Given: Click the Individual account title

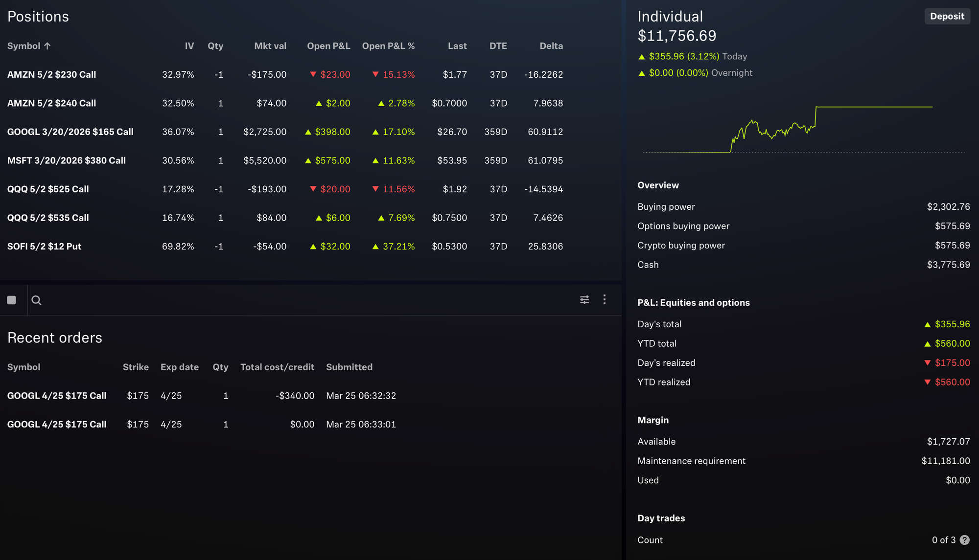Looking at the screenshot, I should pyautogui.click(x=670, y=17).
